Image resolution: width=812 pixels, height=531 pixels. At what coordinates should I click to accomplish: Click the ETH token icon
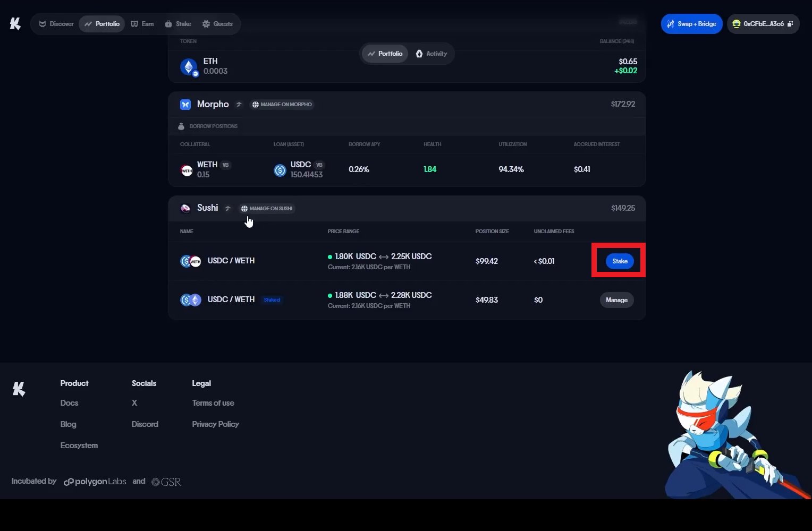(189, 66)
